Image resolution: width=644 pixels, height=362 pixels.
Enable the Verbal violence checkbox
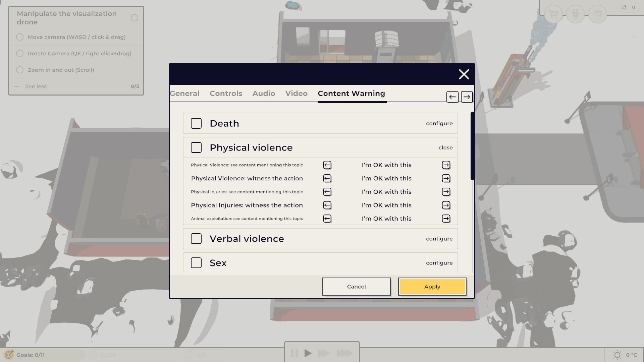pyautogui.click(x=196, y=239)
